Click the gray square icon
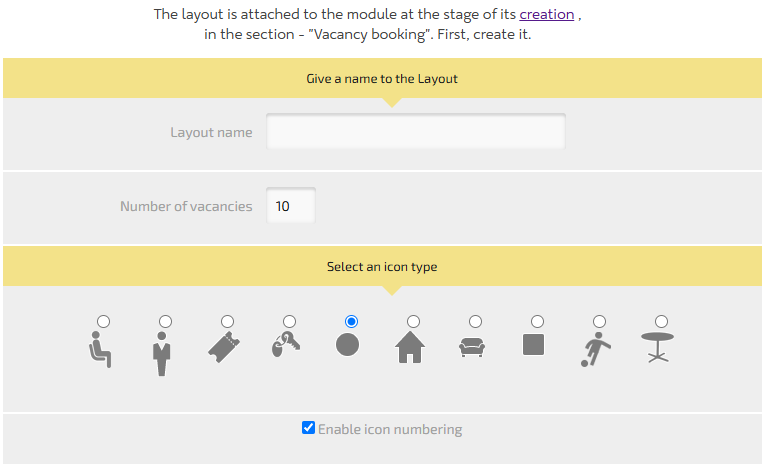Screen dimensions: 767x469 coord(535,345)
